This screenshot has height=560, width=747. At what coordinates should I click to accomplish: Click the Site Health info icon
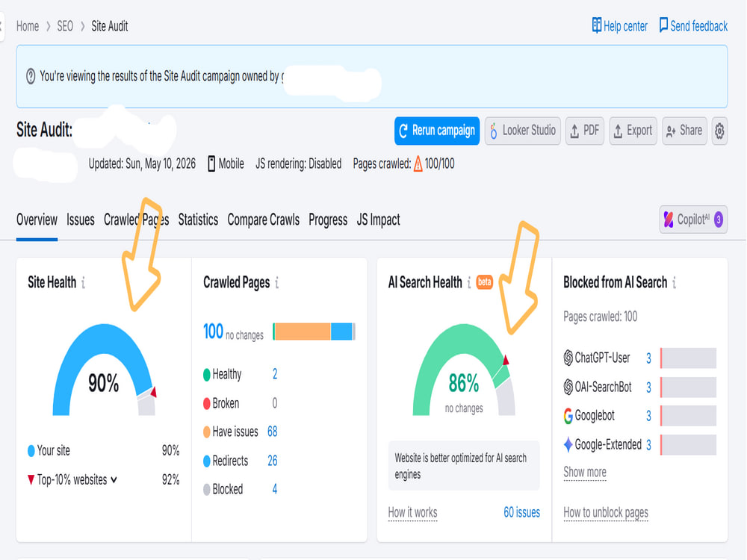tap(84, 283)
